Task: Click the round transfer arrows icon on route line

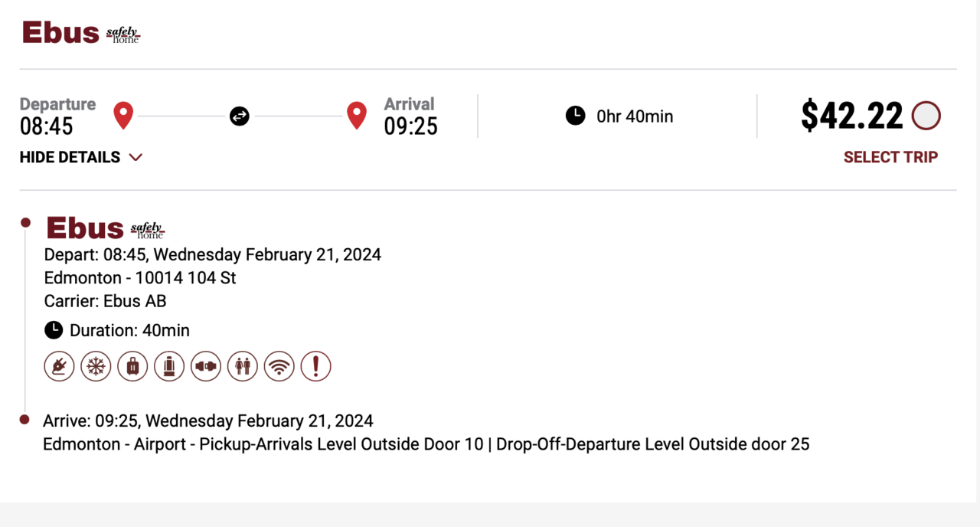Action: pyautogui.click(x=240, y=116)
